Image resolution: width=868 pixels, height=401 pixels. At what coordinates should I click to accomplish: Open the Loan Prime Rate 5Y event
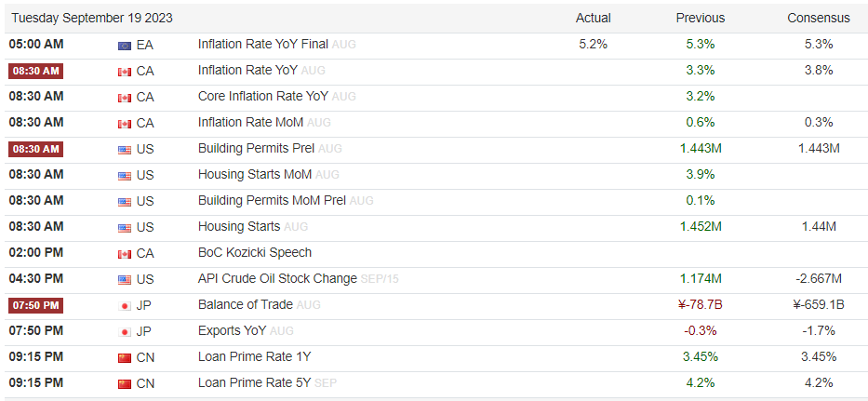254,382
